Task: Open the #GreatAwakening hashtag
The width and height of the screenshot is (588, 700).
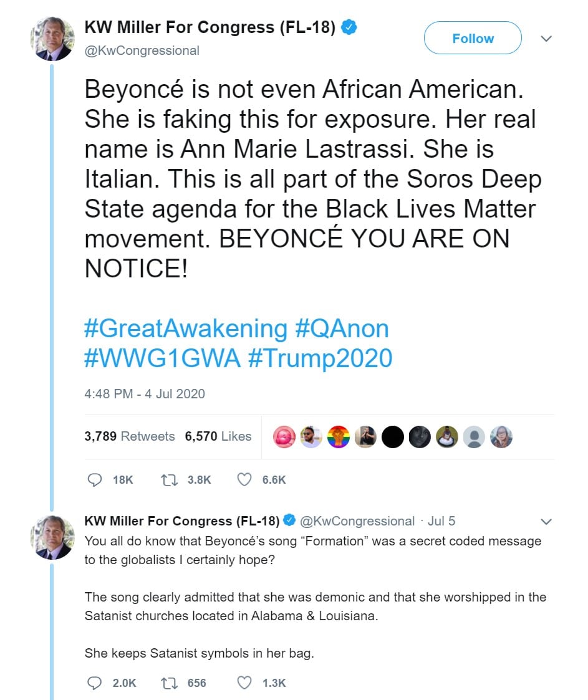Action: coord(185,328)
